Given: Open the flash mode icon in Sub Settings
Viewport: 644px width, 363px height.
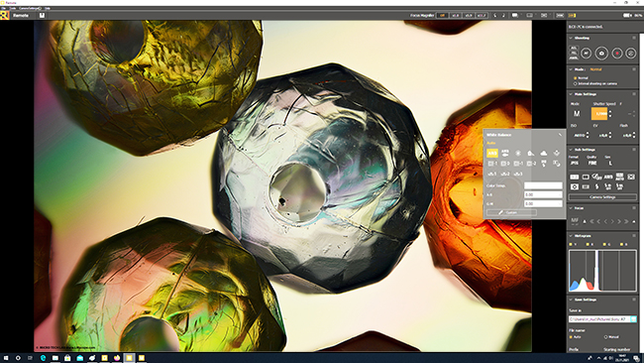Looking at the screenshot, I should click(596, 186).
